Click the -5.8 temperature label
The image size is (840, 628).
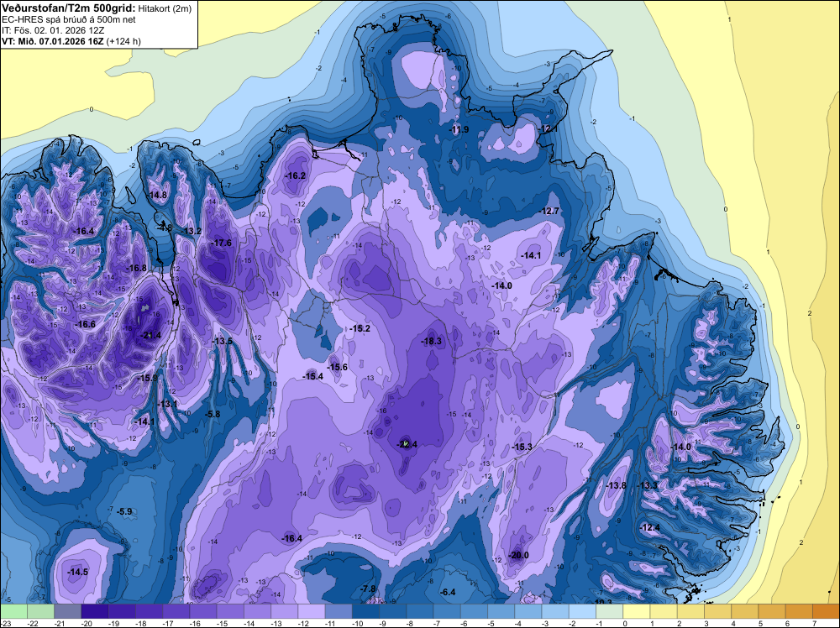click(x=213, y=414)
